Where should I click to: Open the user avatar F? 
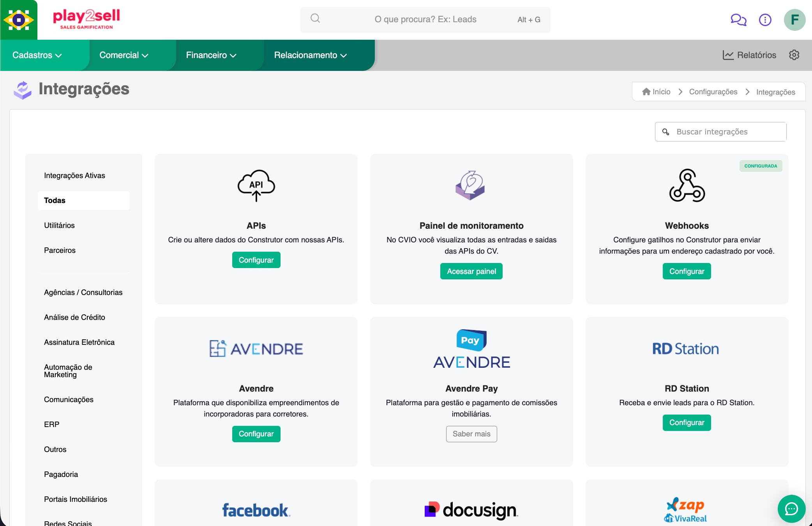794,19
